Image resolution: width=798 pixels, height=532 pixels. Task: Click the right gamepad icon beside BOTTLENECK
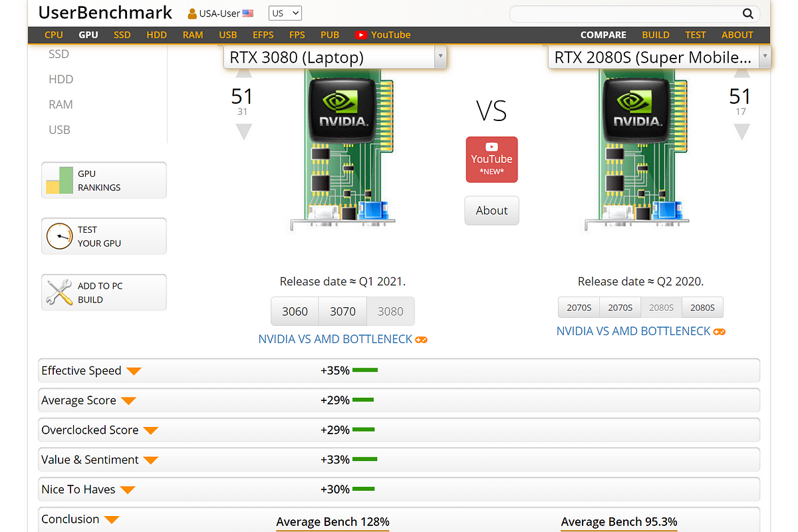coord(720,331)
